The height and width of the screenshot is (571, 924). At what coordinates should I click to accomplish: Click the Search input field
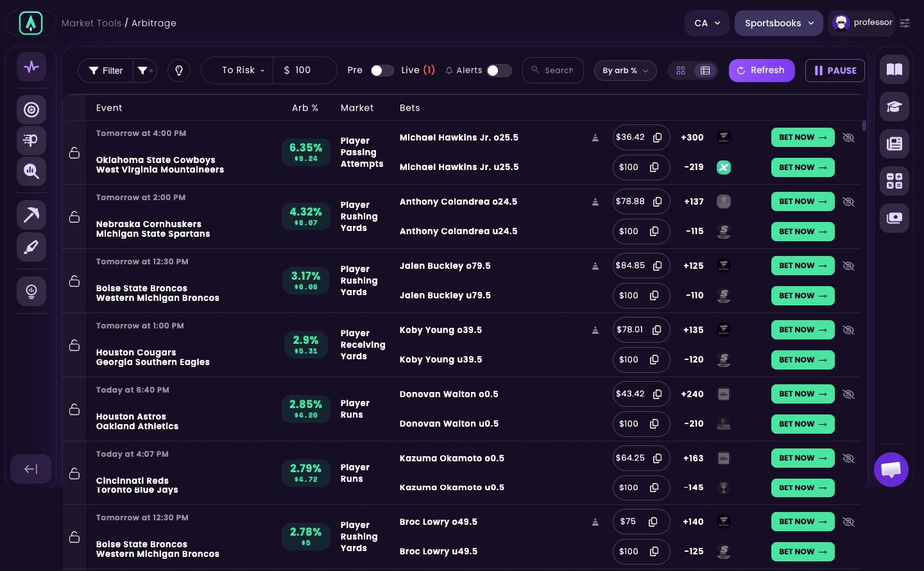click(x=553, y=71)
